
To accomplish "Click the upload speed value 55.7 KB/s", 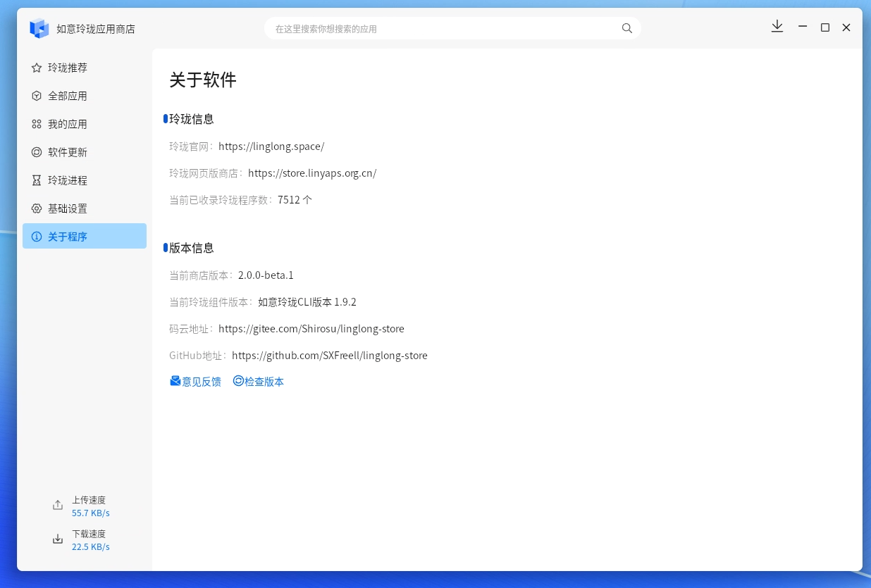I will pos(91,513).
